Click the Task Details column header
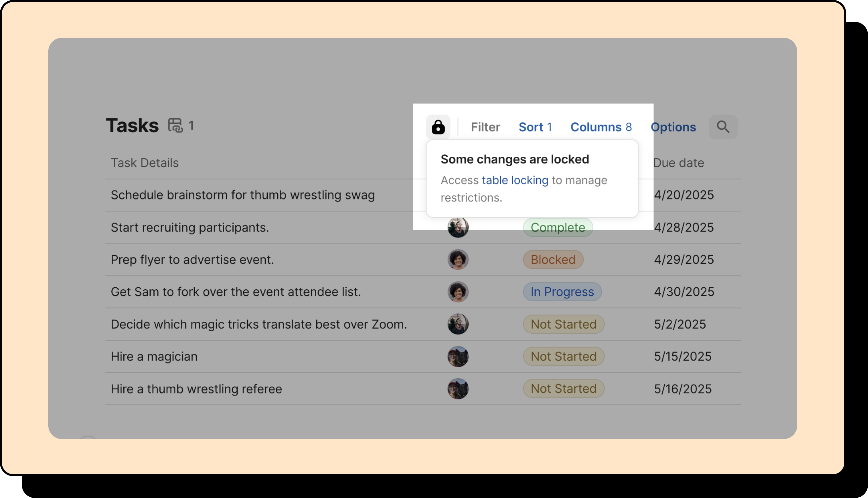868x498 pixels. coord(144,163)
